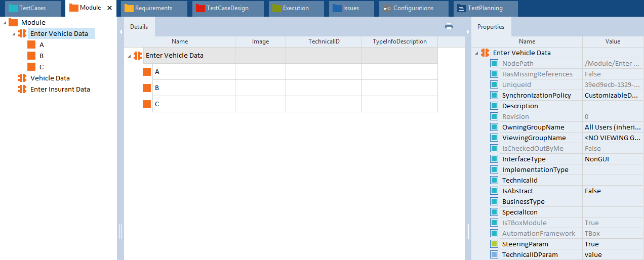The height and width of the screenshot is (260, 644).
Task: Collapse Enter Vehicle Data in Properties
Action: 476,53
